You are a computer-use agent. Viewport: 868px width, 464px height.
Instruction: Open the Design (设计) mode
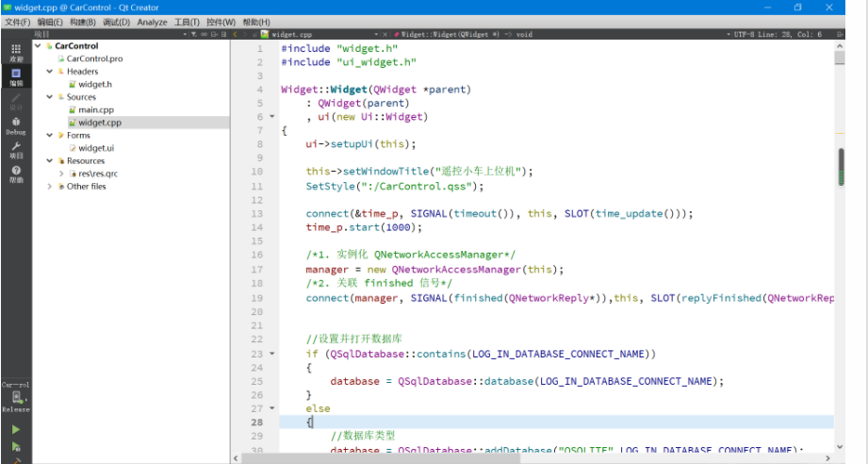(16, 102)
